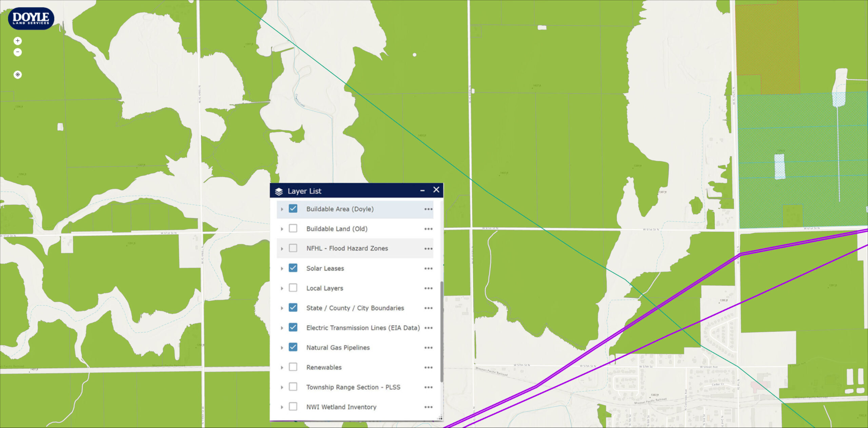868x428 pixels.
Task: Open the options ellipsis for NWI Wetland Inventory
Action: coord(428,407)
